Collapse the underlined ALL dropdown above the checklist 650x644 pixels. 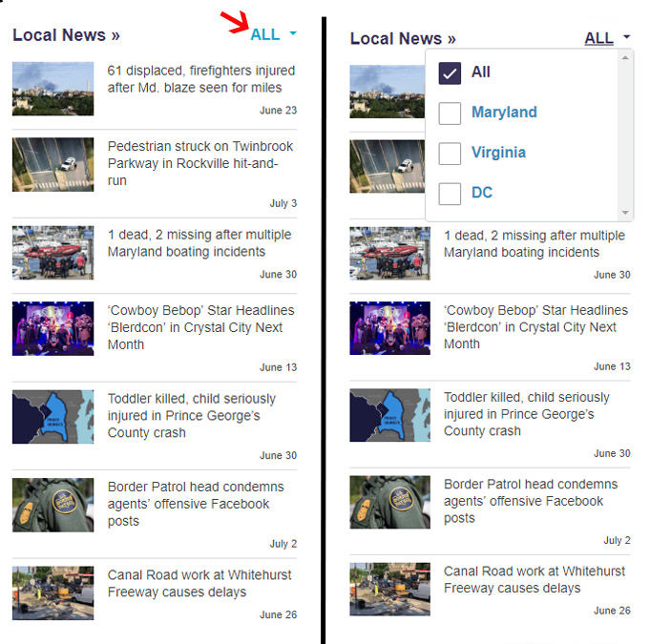598,38
